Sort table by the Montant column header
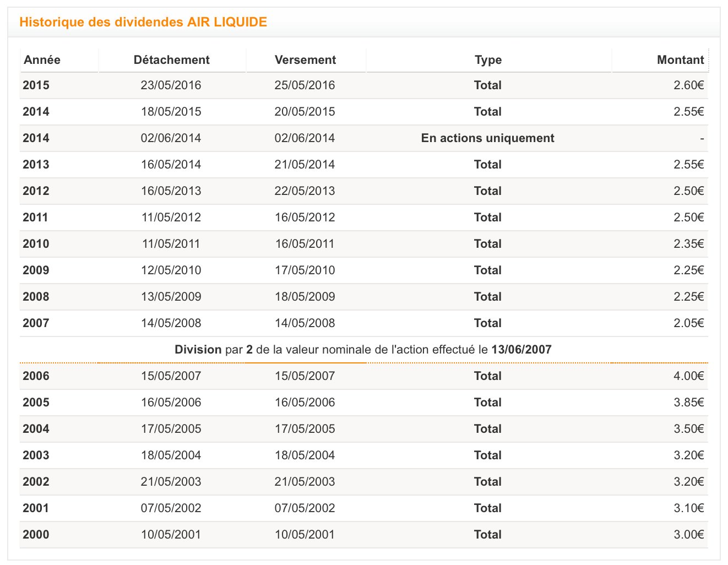The height and width of the screenshot is (565, 728). [680, 59]
